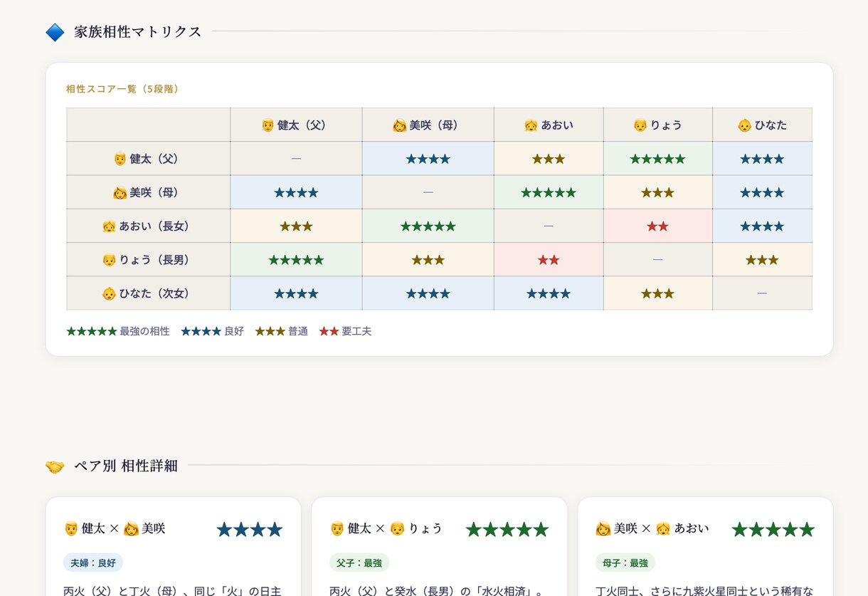Viewport: 868px width, 596px height.
Task: Click the face emoji in 美咲（母）column header
Action: pyautogui.click(x=399, y=125)
